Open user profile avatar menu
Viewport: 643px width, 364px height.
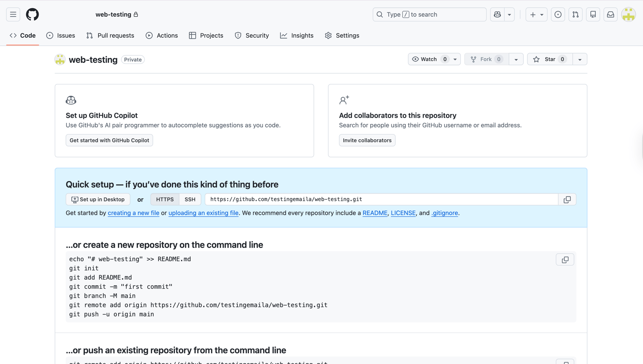click(628, 15)
